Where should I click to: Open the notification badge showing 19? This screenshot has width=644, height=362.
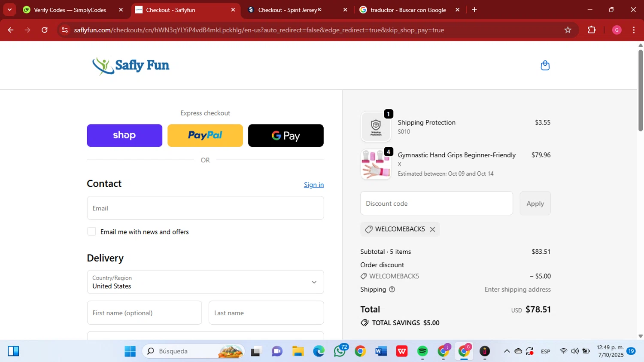pyautogui.click(x=631, y=351)
